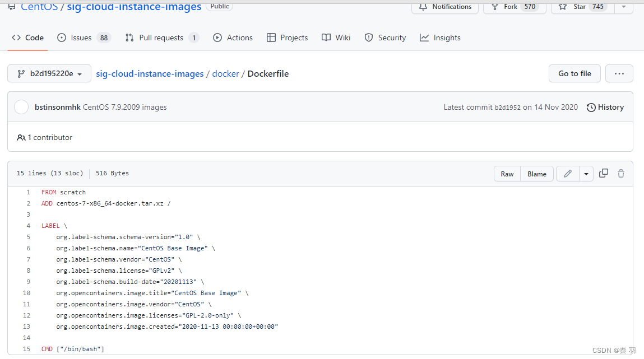View file History

coord(605,107)
